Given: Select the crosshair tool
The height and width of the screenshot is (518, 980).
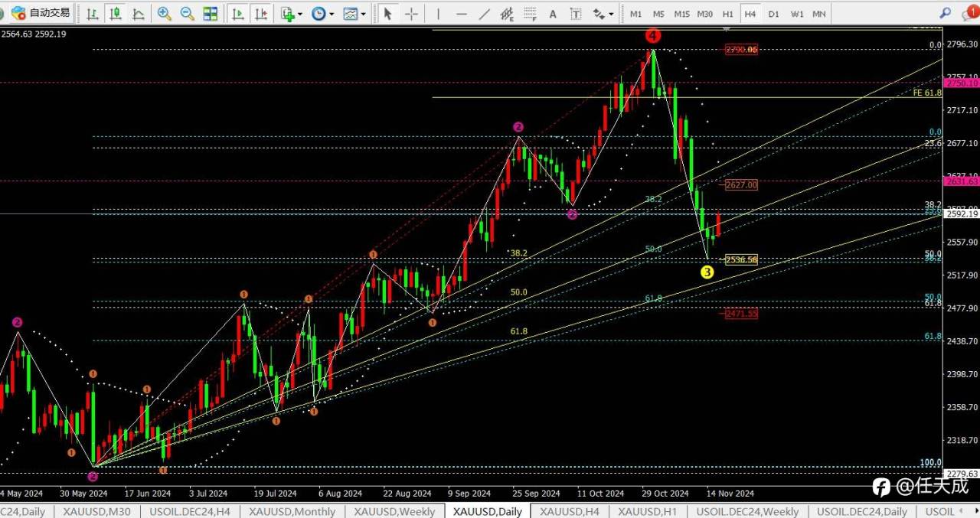Looking at the screenshot, I should (x=411, y=13).
